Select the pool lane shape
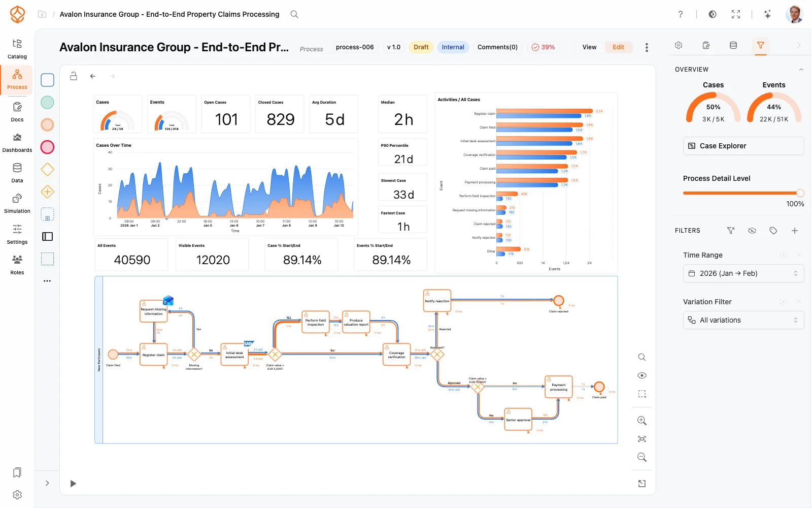This screenshot has width=812, height=508. [47, 237]
